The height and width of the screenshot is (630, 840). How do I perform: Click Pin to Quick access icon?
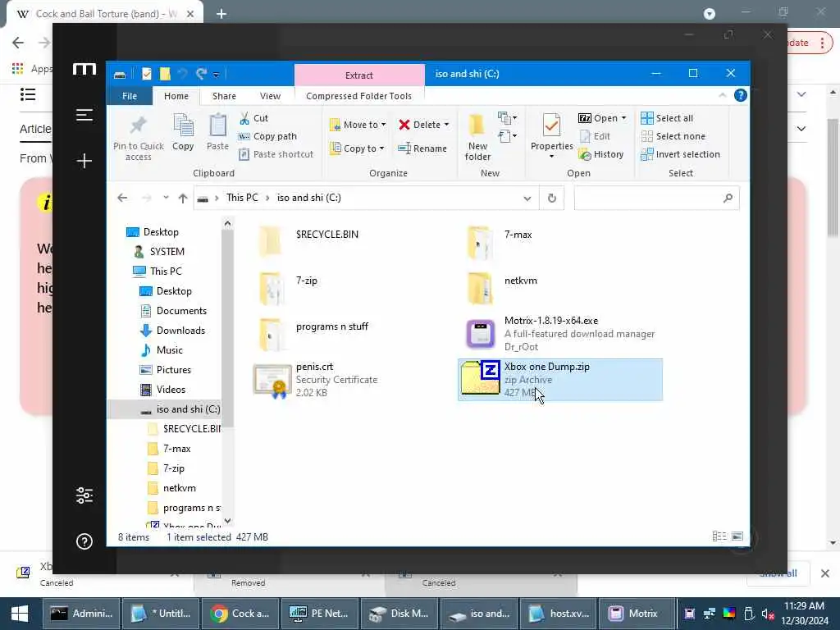coord(138,126)
